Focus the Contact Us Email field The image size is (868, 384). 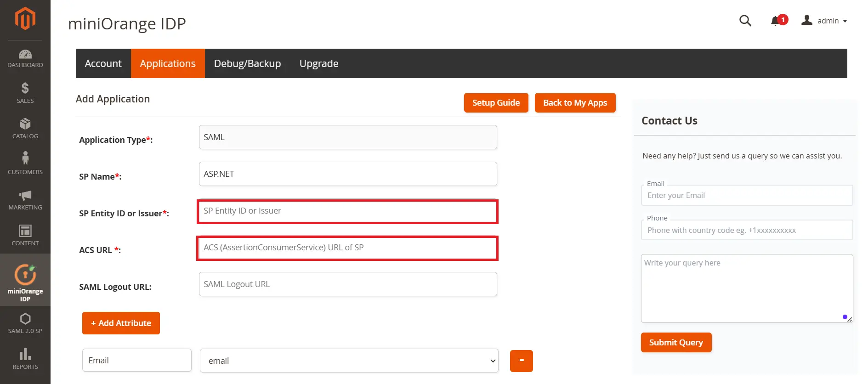[747, 195]
